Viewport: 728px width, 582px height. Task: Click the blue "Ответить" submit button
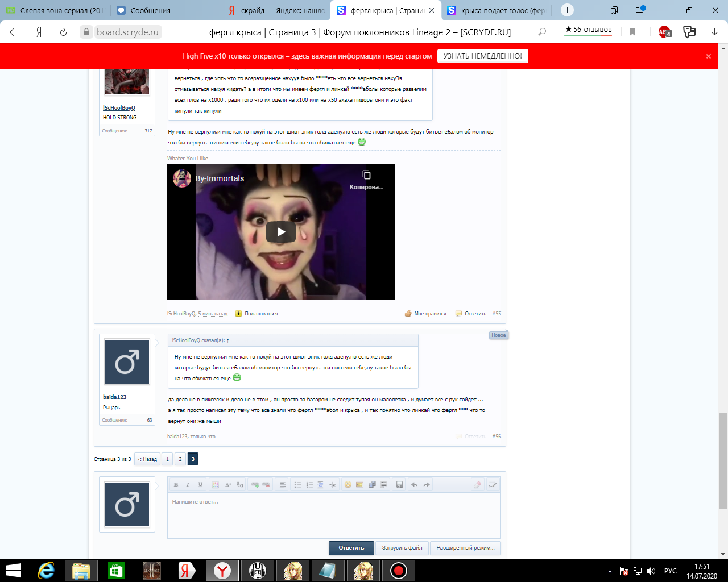[x=351, y=548]
